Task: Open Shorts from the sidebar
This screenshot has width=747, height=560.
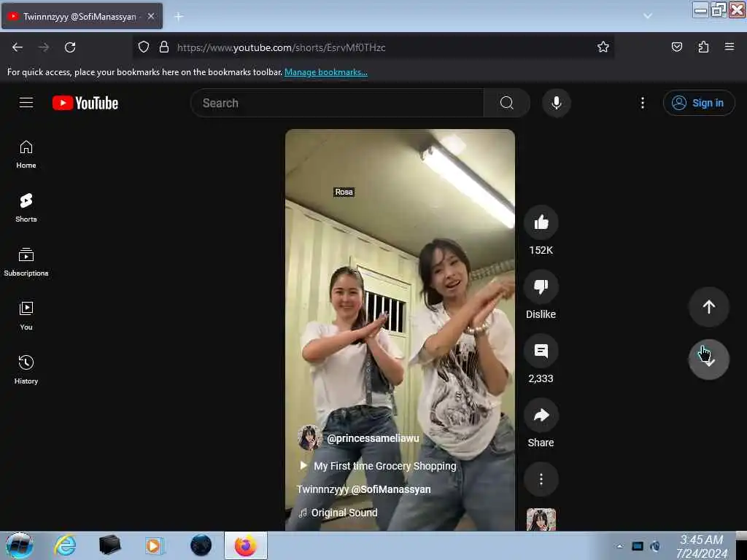Action: coord(26,208)
